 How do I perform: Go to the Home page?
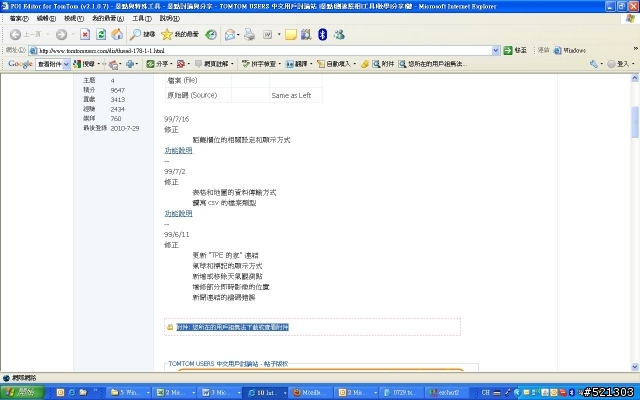click(117, 35)
